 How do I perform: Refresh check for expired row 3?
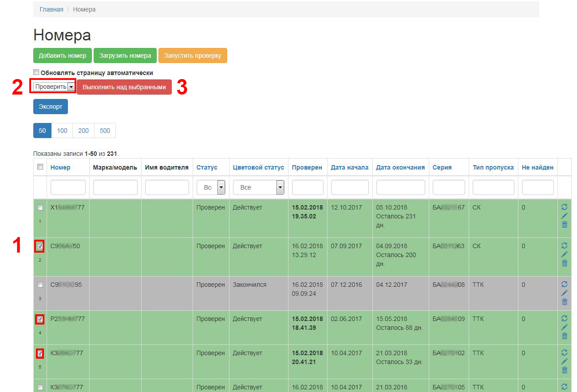point(565,284)
